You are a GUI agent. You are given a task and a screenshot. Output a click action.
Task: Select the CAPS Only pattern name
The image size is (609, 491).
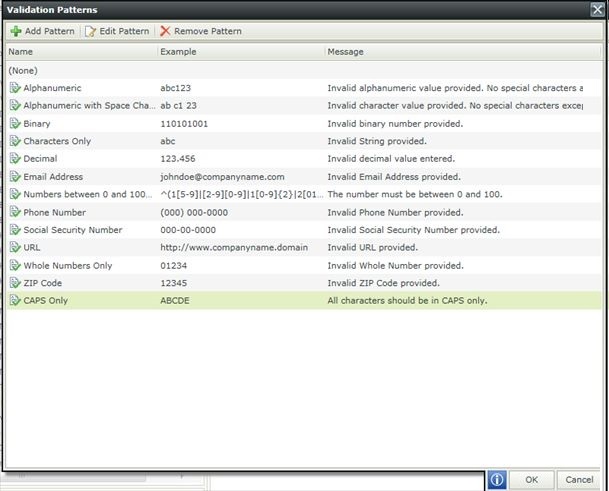[45, 300]
